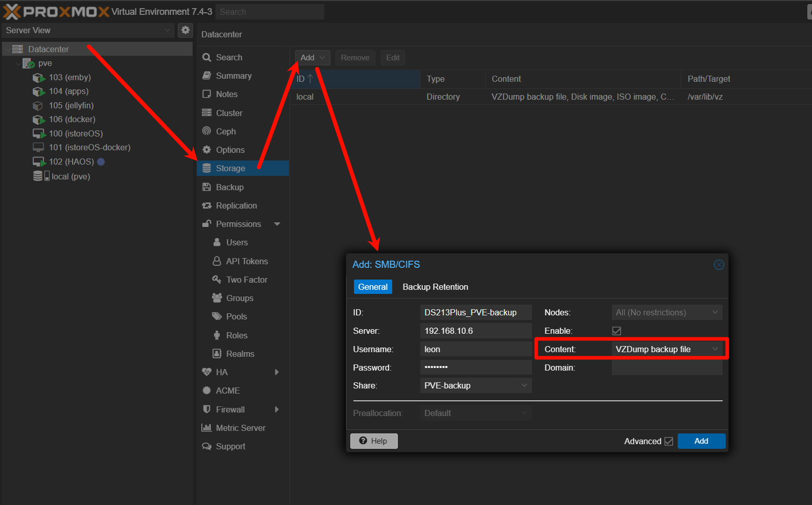Toggle the Enable checkbox in SMB/CIFS dialog
The width and height of the screenshot is (812, 505).
pyautogui.click(x=616, y=331)
